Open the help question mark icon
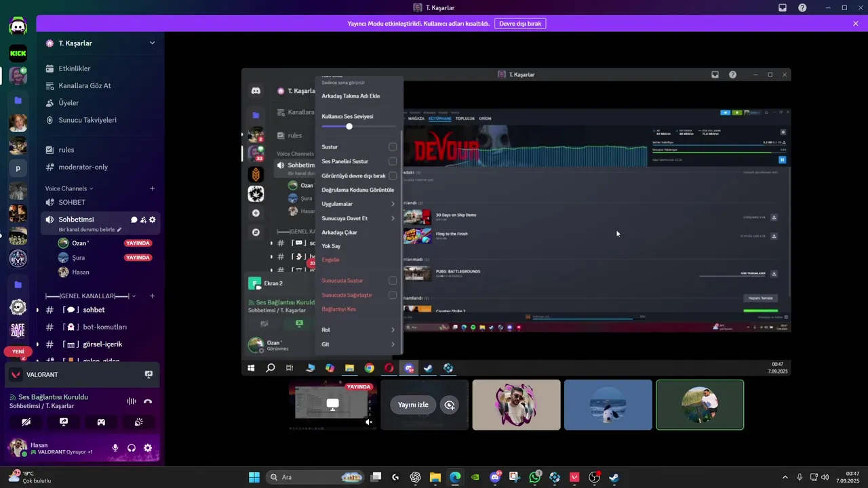The image size is (868, 488). coord(802,7)
